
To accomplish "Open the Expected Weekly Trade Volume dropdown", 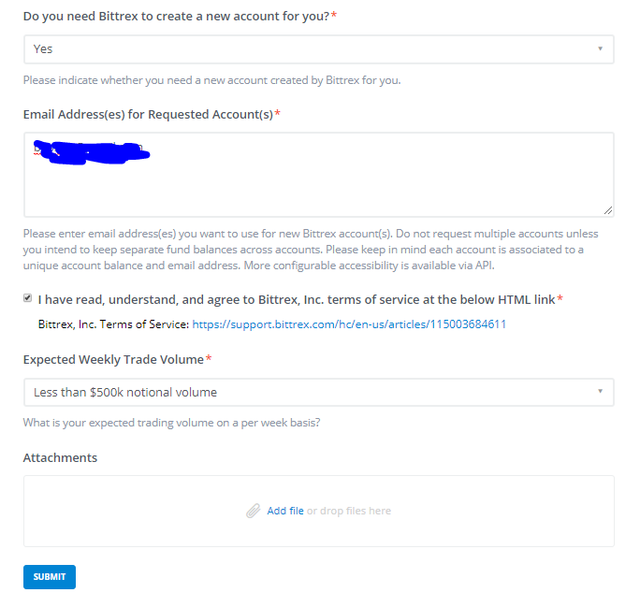I will 319,392.
